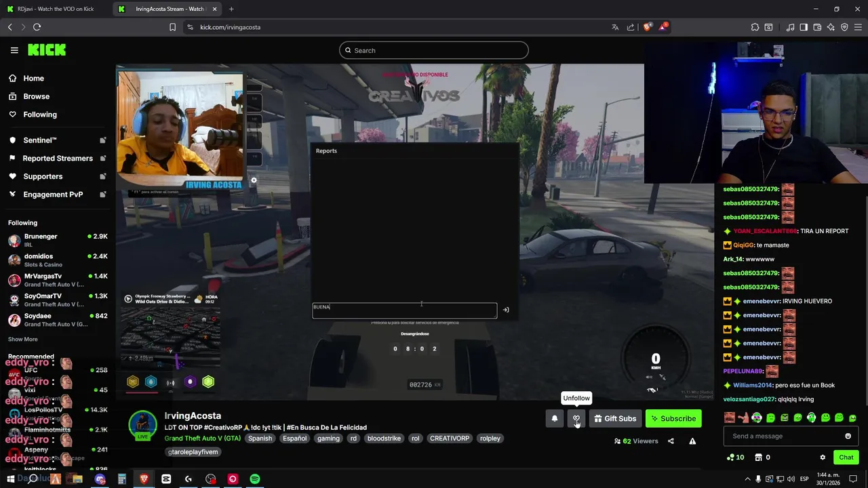Screen dimensions: 868x488
Task: Open Engagement PvP sidebar item
Action: (58, 195)
